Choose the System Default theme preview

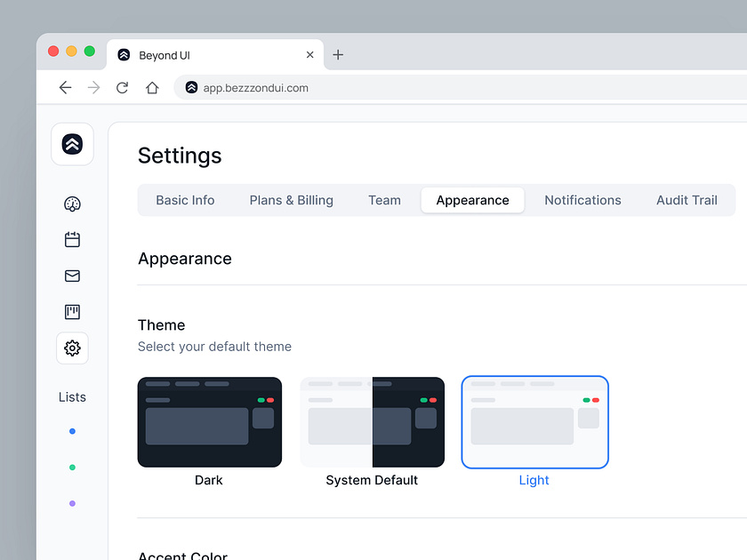(372, 422)
